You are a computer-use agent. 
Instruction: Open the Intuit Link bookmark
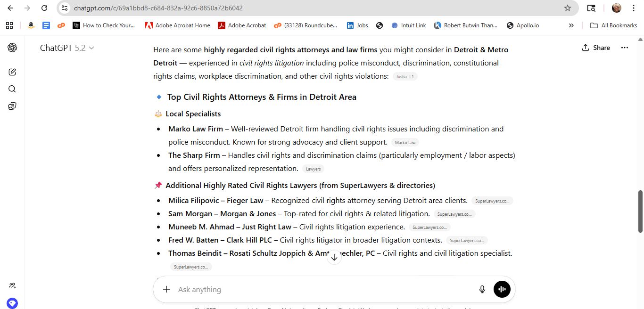tap(409, 25)
